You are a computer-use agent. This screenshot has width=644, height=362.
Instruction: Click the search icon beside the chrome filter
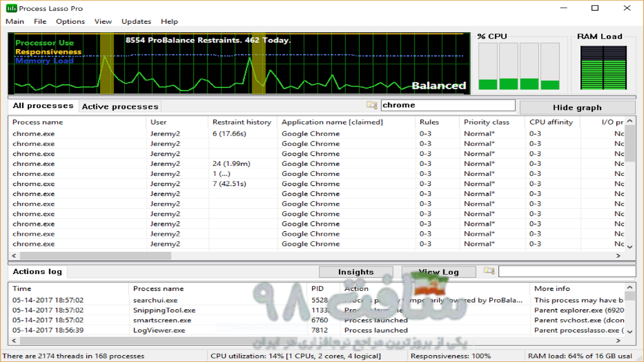coord(372,105)
